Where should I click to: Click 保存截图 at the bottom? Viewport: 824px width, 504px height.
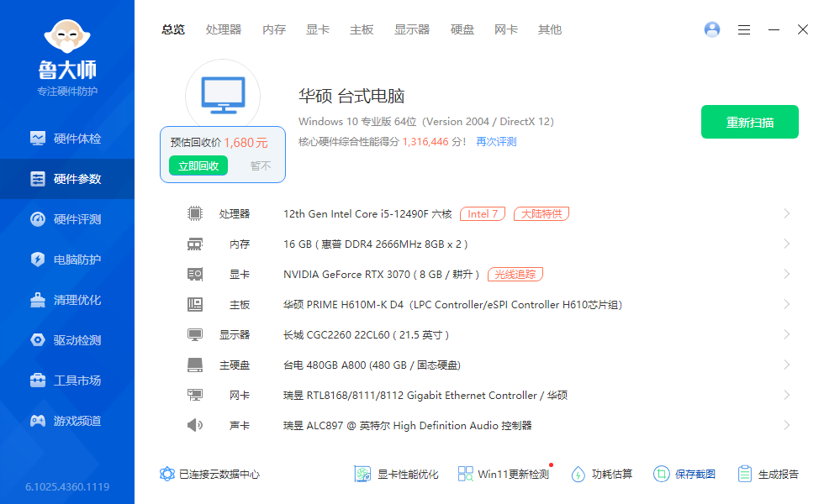(x=684, y=474)
